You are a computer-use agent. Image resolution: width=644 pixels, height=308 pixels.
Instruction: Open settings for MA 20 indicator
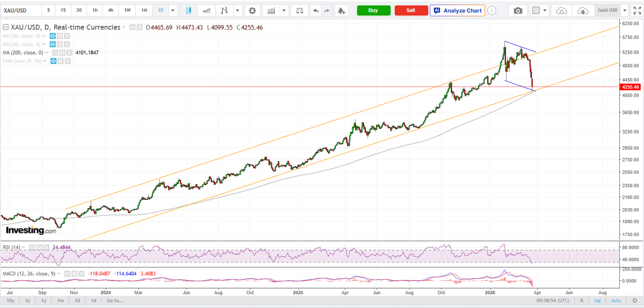tap(60, 44)
